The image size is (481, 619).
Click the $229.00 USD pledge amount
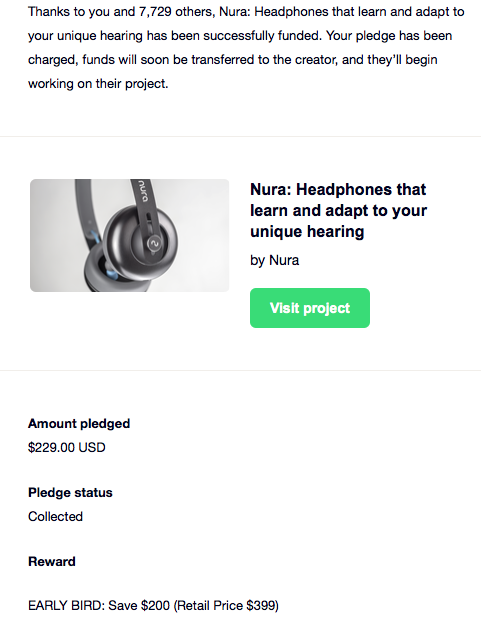[x=67, y=447]
